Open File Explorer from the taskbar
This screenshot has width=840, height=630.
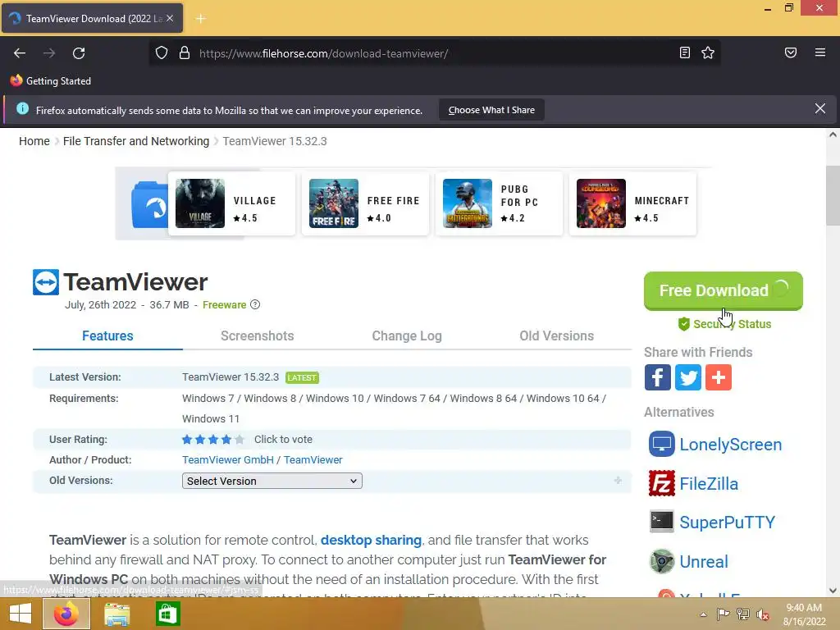click(x=116, y=614)
